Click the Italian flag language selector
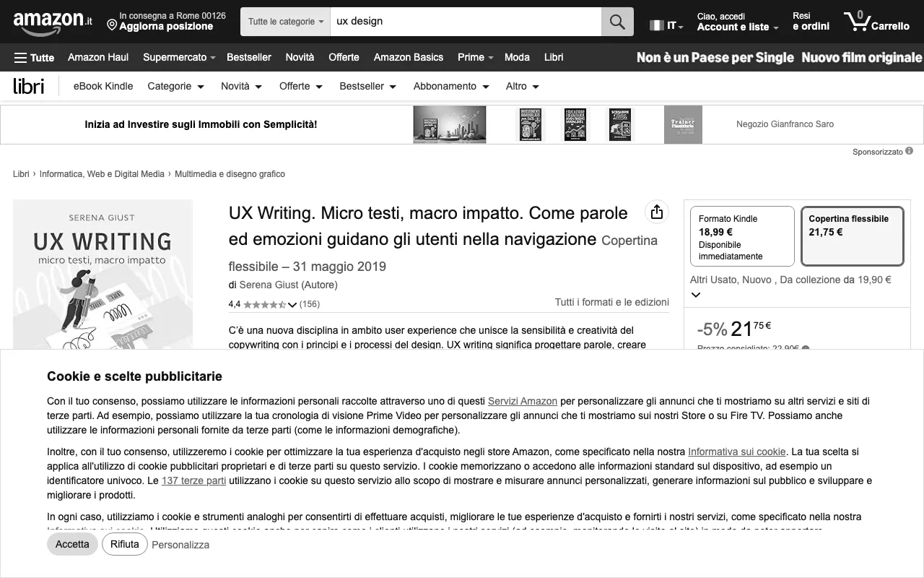Image resolution: width=924 pixels, height=578 pixels. 666,25
